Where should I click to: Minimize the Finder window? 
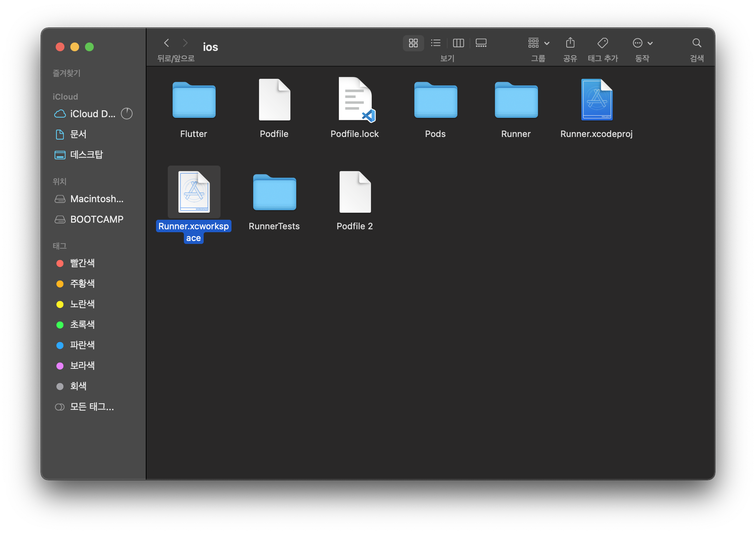pyautogui.click(x=75, y=47)
